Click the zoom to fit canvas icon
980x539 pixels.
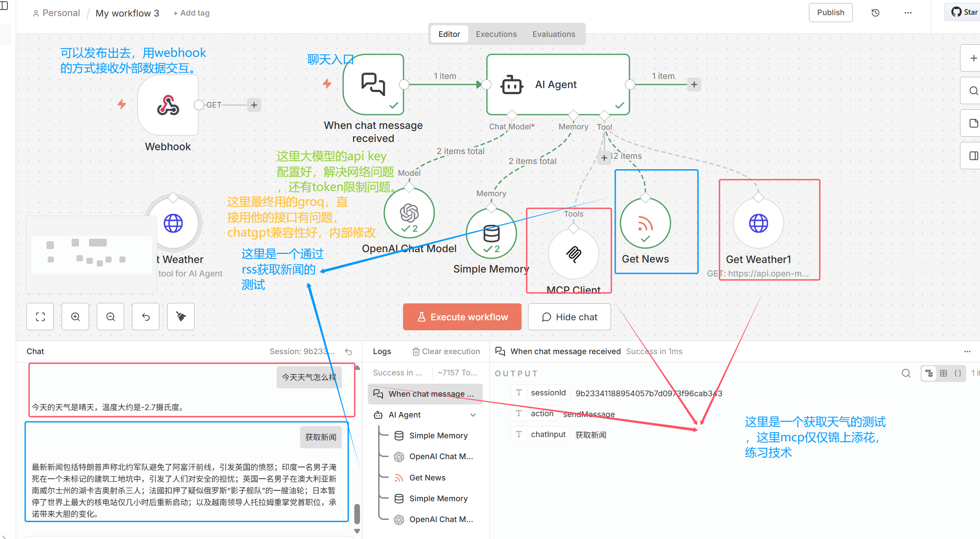tap(40, 317)
